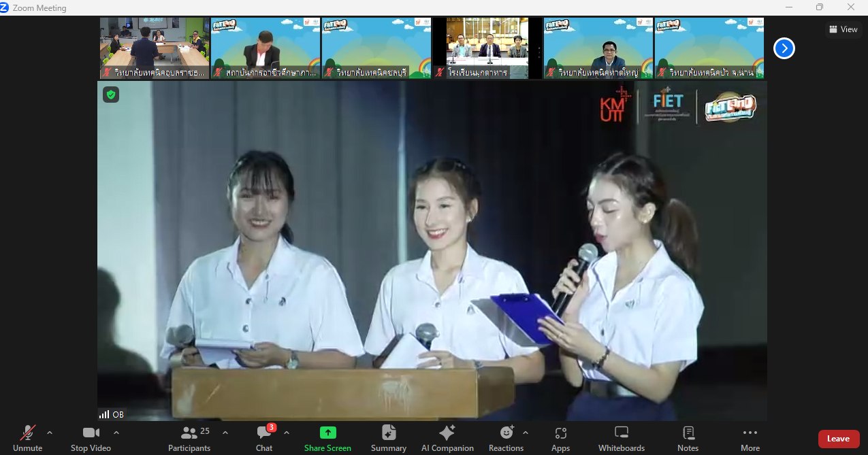Screen dimensions: 868x455
Task: Expand the Reactions options chevron
Action: click(x=526, y=433)
